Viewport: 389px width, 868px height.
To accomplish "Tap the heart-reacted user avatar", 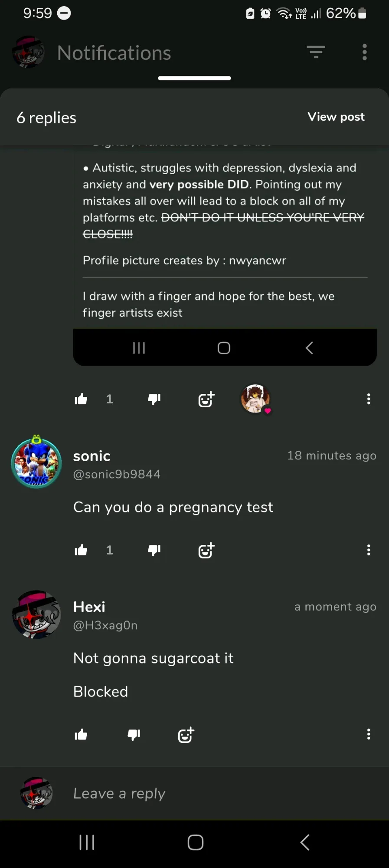I will tap(255, 399).
